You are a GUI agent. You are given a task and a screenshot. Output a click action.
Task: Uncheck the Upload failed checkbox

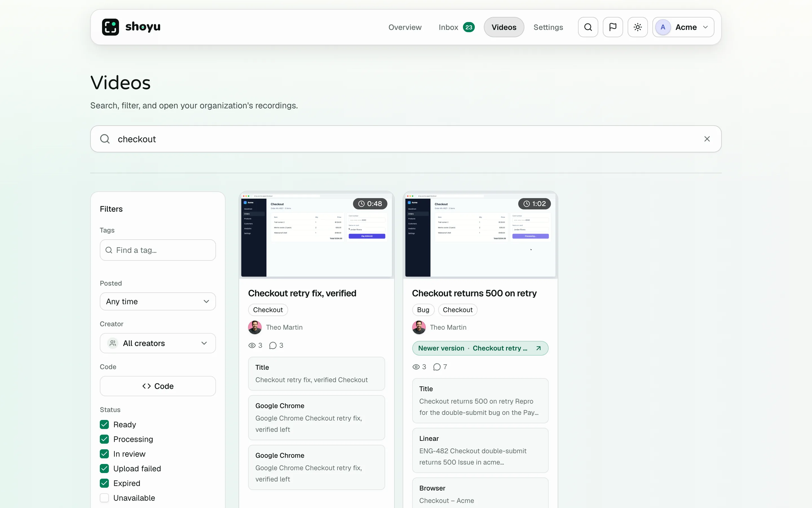tap(104, 468)
